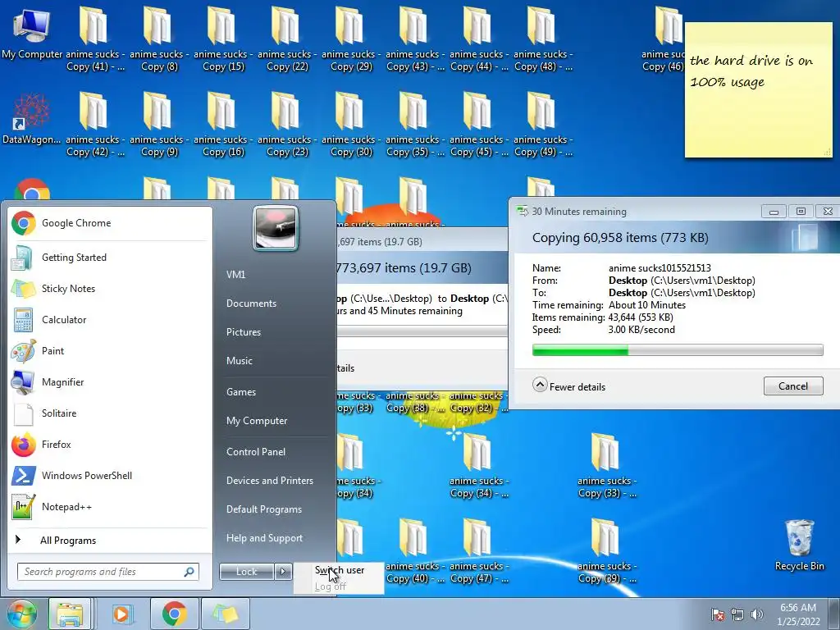Click the sticky note text area
This screenshot has height=630, width=840.
pyautogui.click(x=759, y=97)
